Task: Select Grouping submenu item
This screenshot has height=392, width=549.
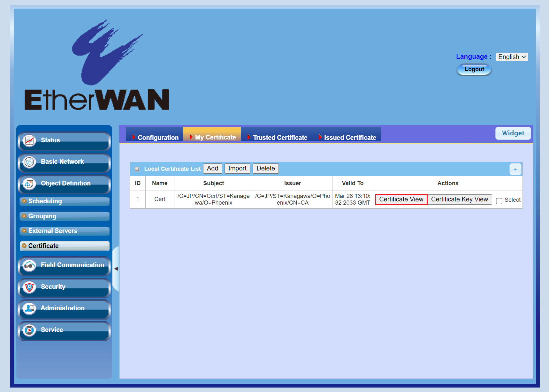Action: [65, 216]
